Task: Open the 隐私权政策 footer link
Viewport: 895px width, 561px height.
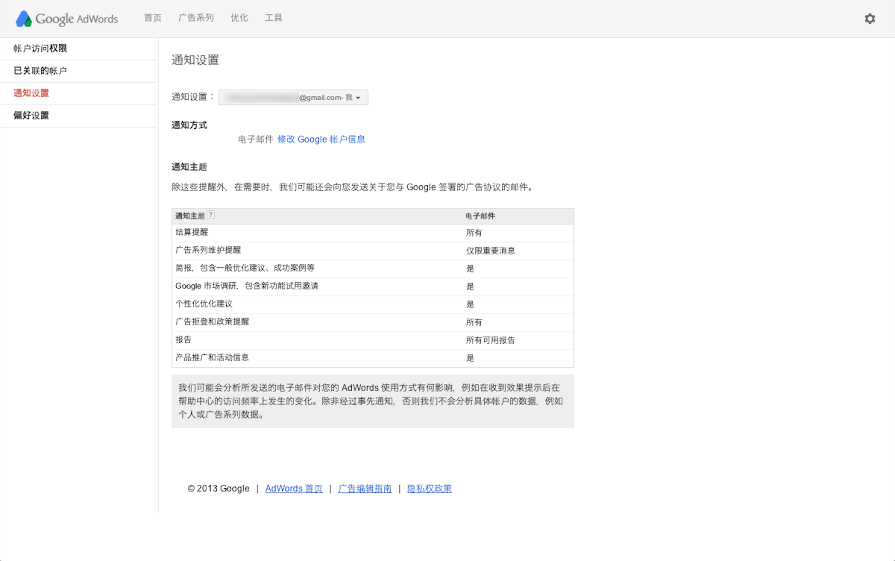Action: (x=429, y=489)
